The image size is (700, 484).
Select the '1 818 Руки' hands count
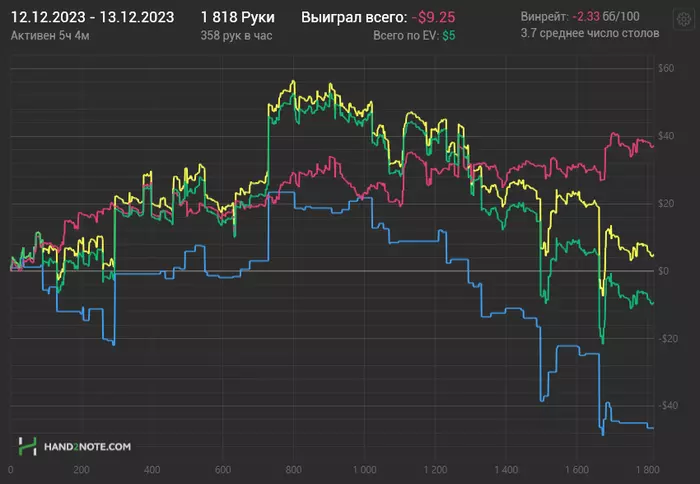point(238,17)
